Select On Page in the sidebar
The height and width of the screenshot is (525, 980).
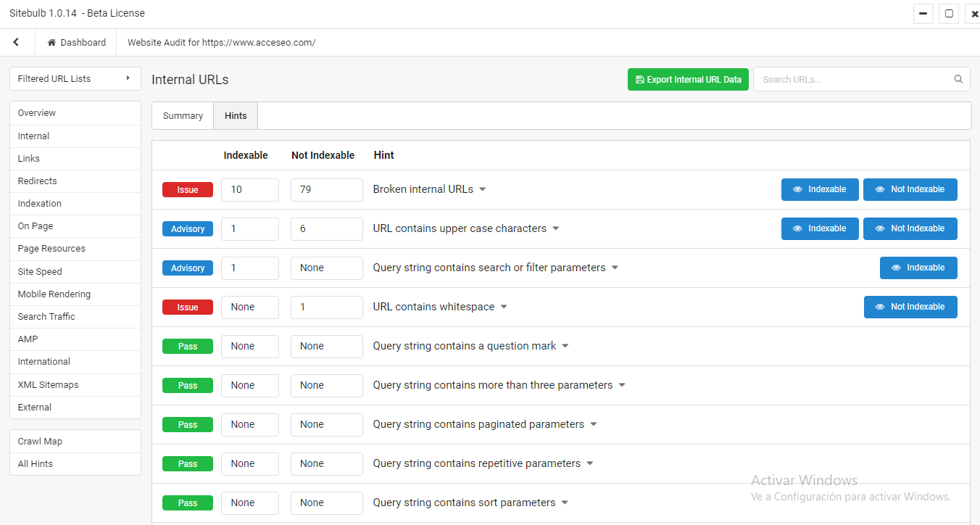75,226
